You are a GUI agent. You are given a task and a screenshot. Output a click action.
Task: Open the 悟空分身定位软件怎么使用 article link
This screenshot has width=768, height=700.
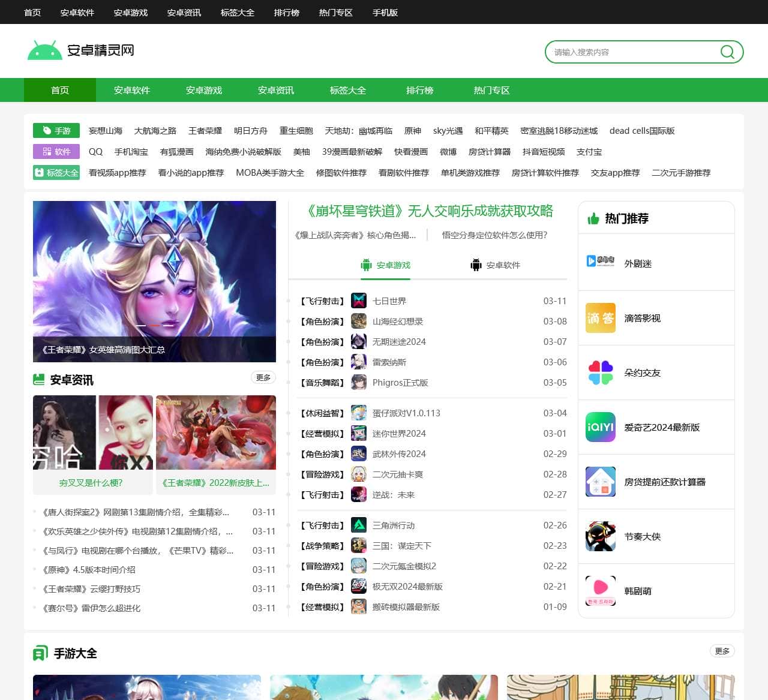point(494,235)
